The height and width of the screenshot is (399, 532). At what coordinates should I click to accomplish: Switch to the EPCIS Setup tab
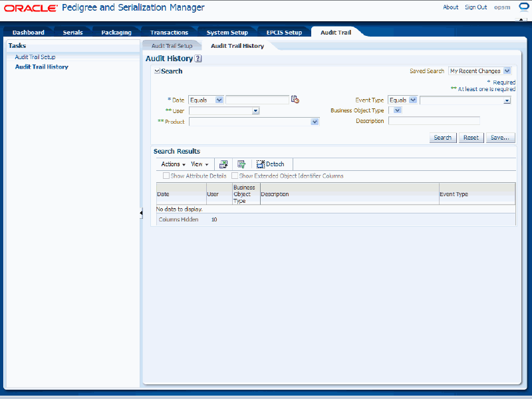coord(284,32)
